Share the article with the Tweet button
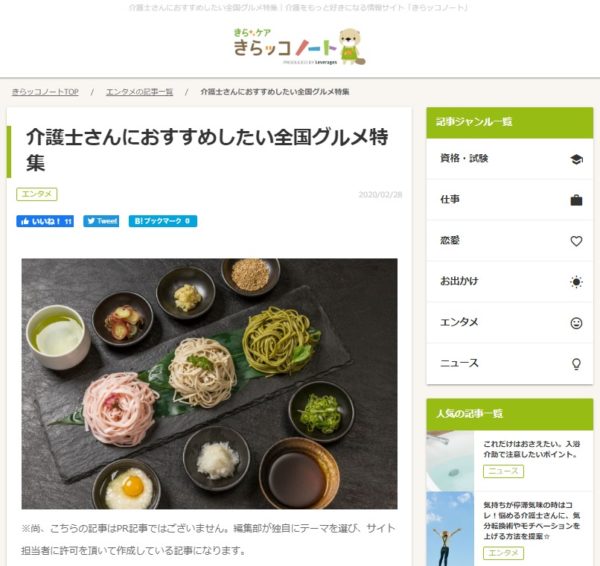Image resolution: width=600 pixels, height=566 pixels. pyautogui.click(x=101, y=221)
